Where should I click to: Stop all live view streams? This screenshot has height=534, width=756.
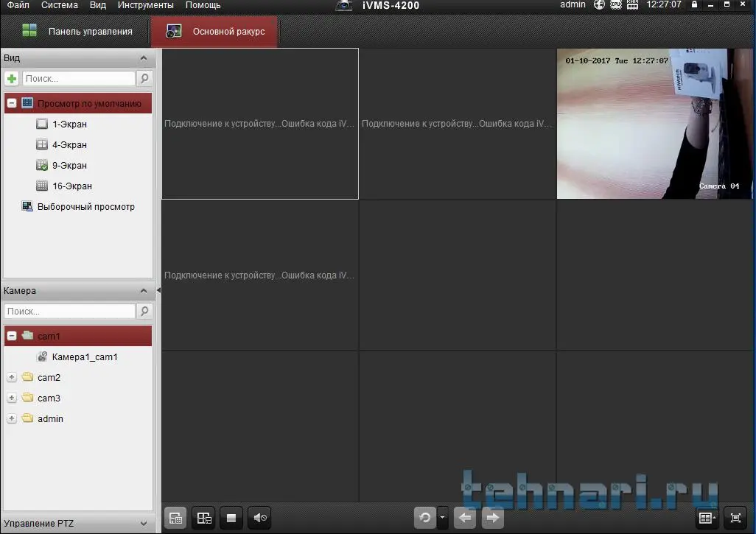231,518
